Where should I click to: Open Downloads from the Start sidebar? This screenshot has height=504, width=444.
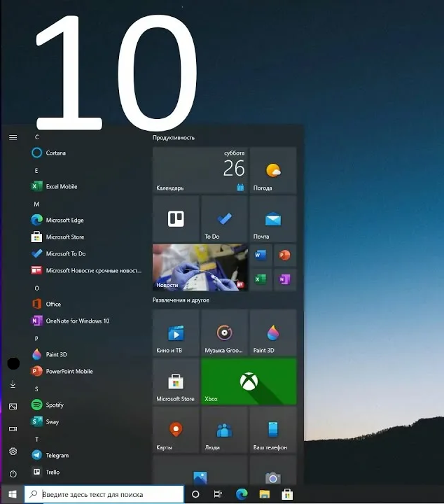[13, 384]
